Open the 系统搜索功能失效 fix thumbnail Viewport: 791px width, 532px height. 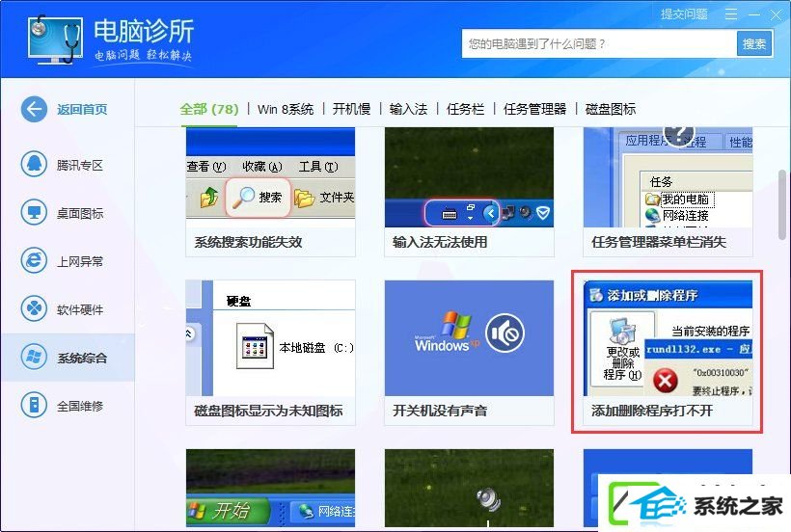[270, 192]
